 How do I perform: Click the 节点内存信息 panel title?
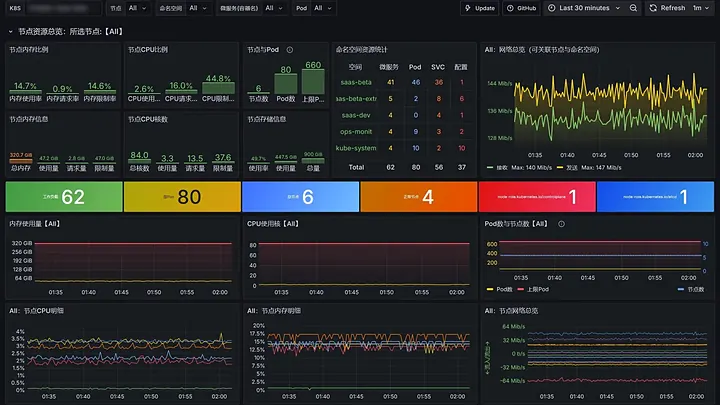pos(29,119)
